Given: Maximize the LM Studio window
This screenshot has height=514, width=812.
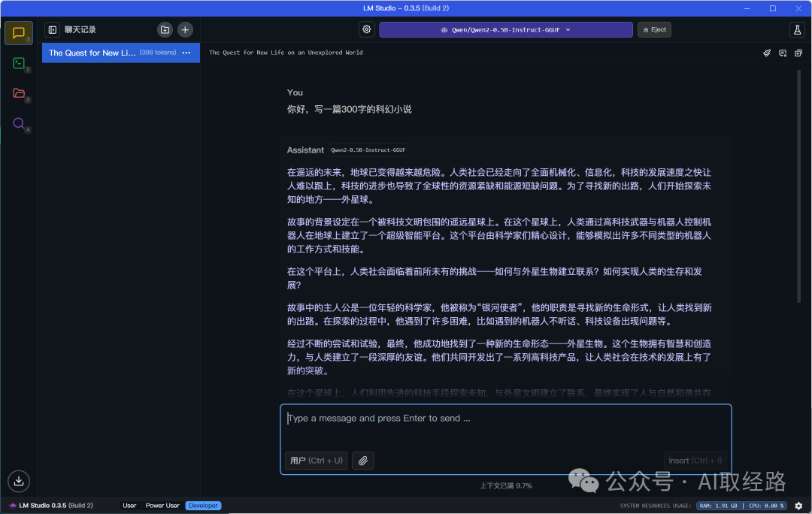Looking at the screenshot, I should 773,8.
